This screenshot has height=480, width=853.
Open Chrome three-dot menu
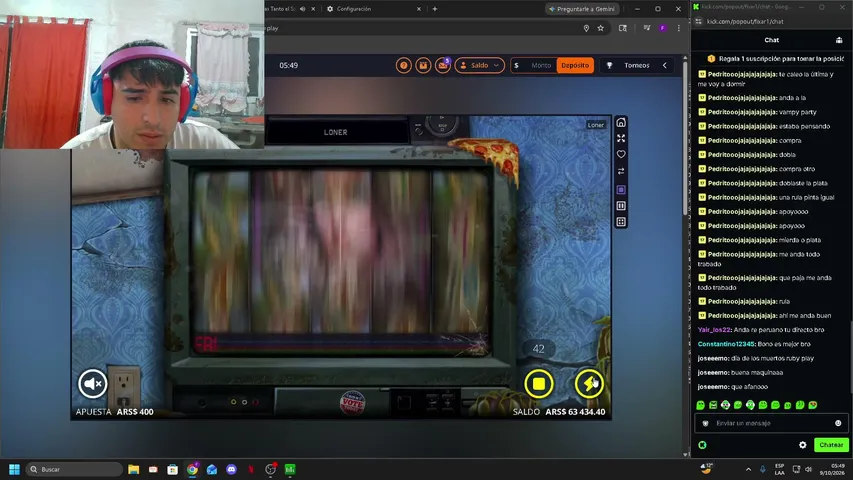pos(678,28)
